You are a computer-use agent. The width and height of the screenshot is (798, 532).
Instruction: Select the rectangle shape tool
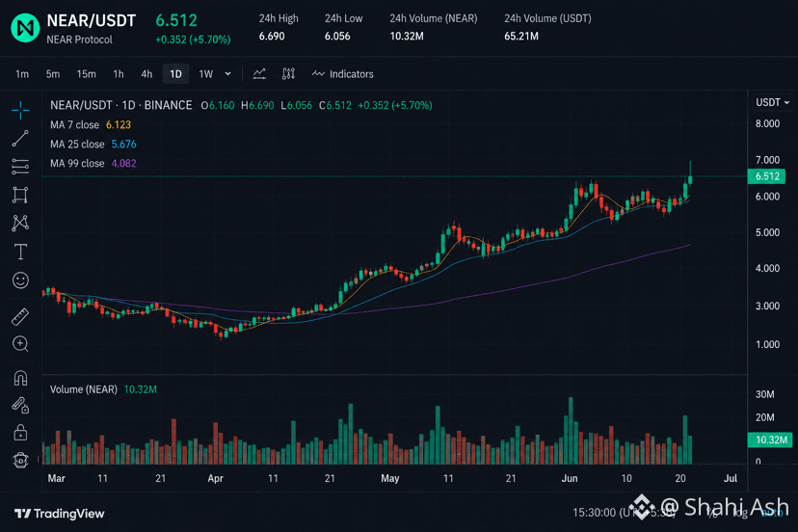click(20, 195)
